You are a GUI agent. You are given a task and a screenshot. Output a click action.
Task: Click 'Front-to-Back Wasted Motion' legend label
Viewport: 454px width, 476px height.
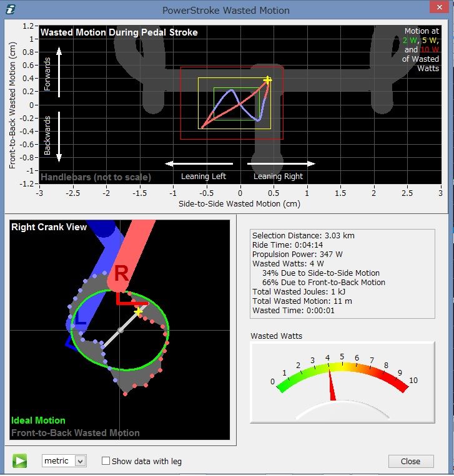76,433
